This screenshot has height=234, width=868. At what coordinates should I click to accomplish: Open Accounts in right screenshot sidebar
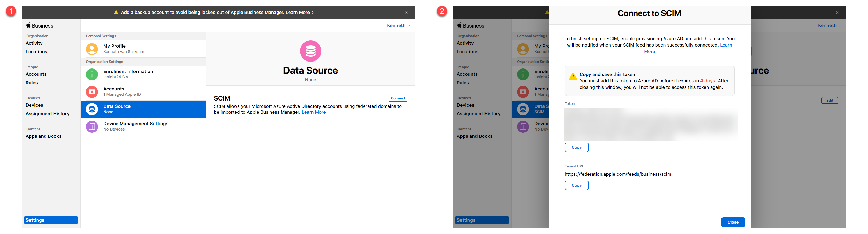pos(467,74)
